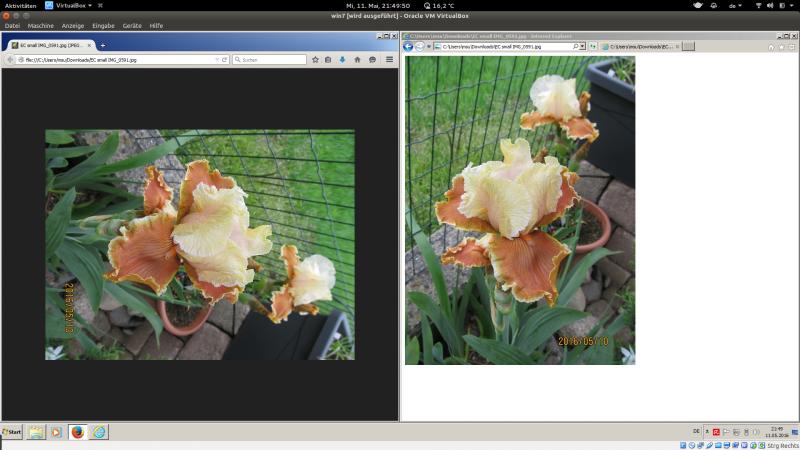800x450 pixels.
Task: Click the iris image in Firefox
Action: (x=199, y=244)
